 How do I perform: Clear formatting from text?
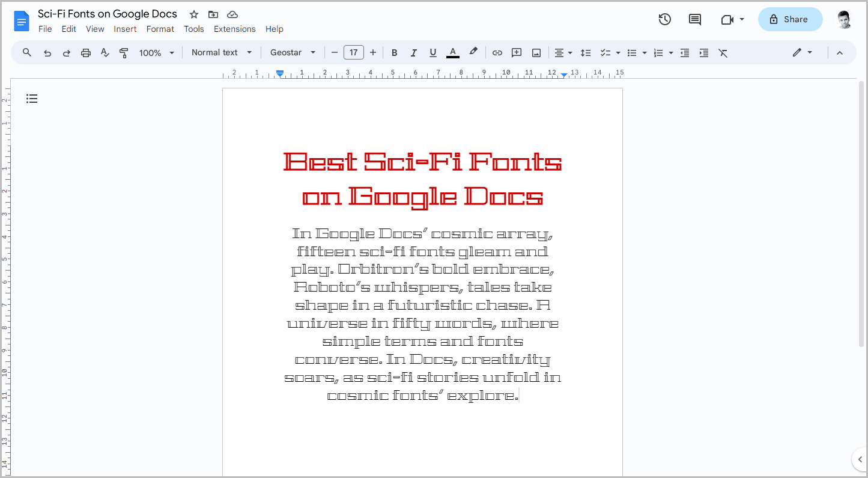click(723, 52)
